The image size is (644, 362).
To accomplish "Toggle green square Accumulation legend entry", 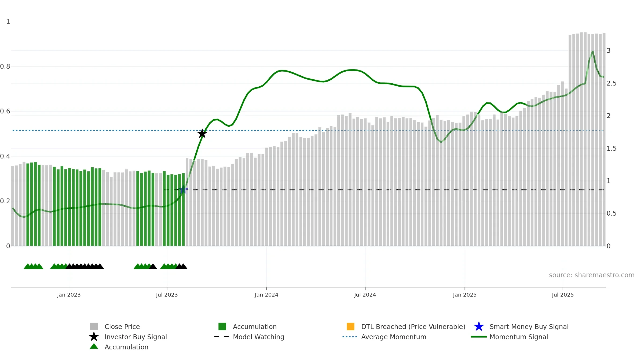I will coord(247,327).
